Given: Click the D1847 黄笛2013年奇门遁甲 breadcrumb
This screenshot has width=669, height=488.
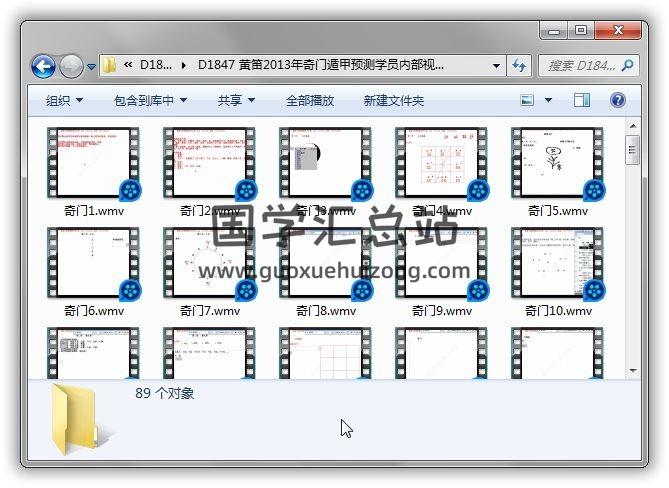Looking at the screenshot, I should pos(321,65).
